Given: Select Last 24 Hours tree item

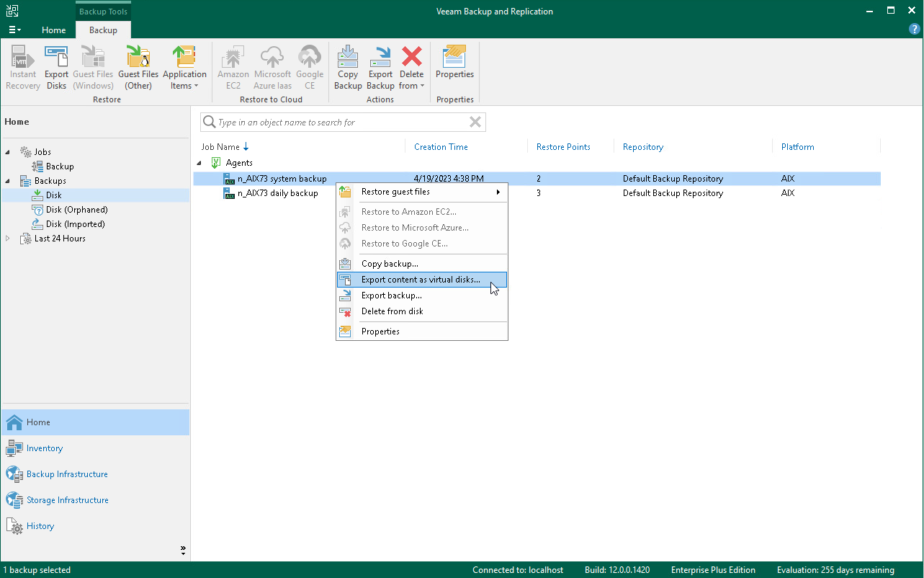Looking at the screenshot, I should [x=60, y=239].
